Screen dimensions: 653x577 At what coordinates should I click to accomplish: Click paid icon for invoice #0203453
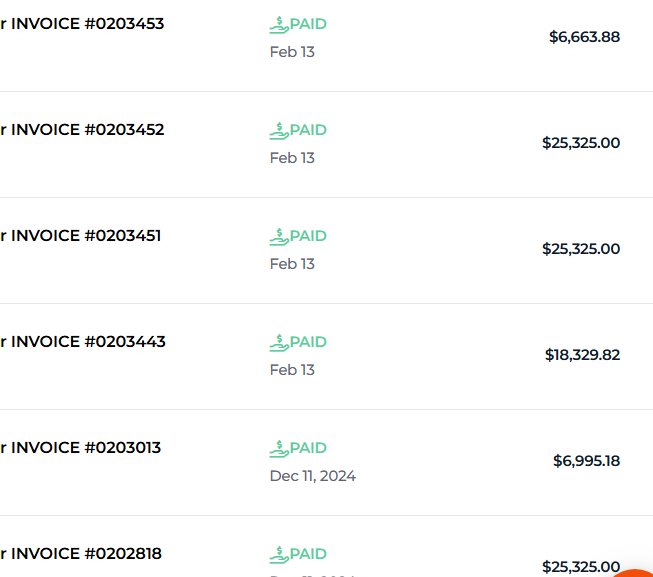point(279,23)
